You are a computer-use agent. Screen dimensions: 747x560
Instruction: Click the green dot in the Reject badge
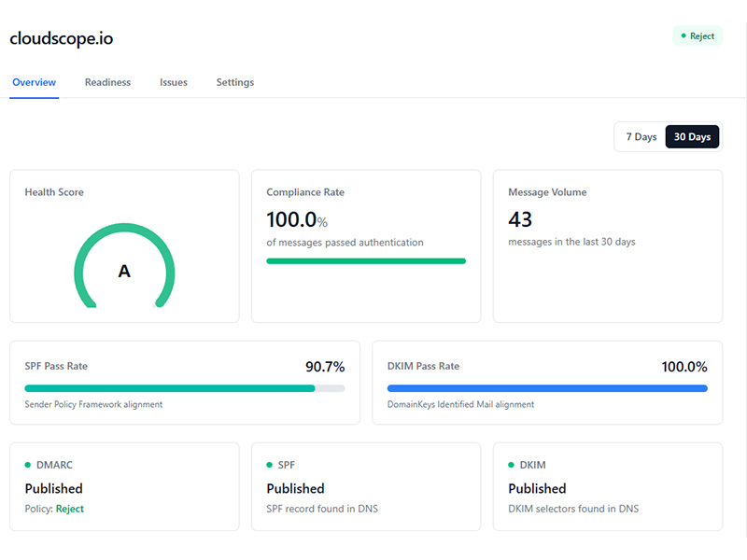pos(682,35)
